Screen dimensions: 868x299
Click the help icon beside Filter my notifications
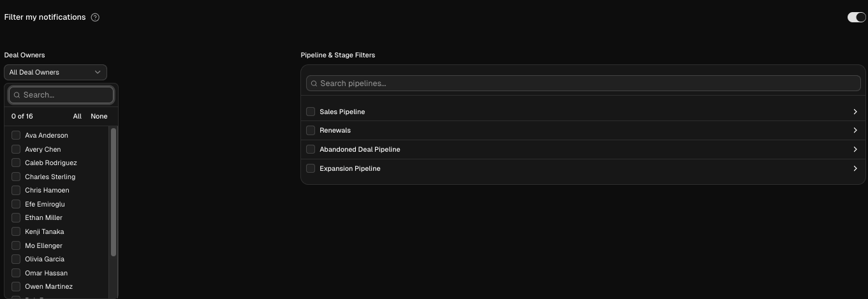96,17
